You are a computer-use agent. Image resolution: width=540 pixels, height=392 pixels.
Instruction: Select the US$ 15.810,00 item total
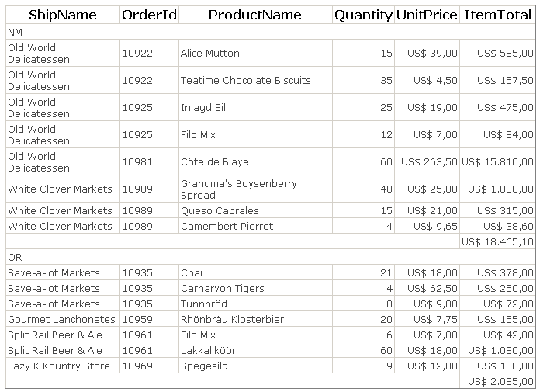(x=497, y=162)
